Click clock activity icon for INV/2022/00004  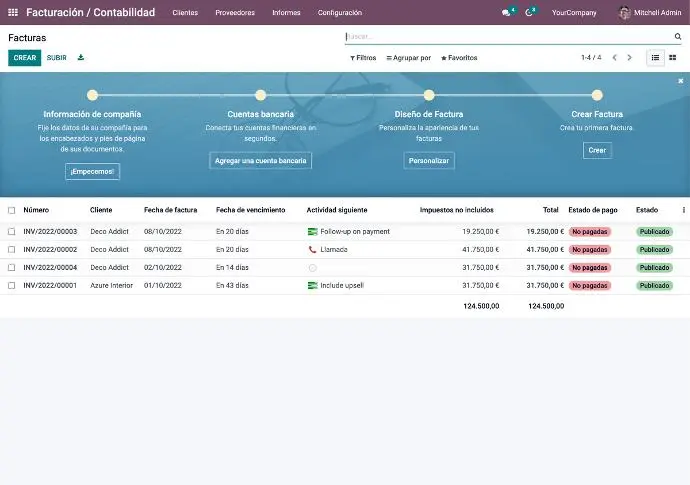click(x=312, y=268)
